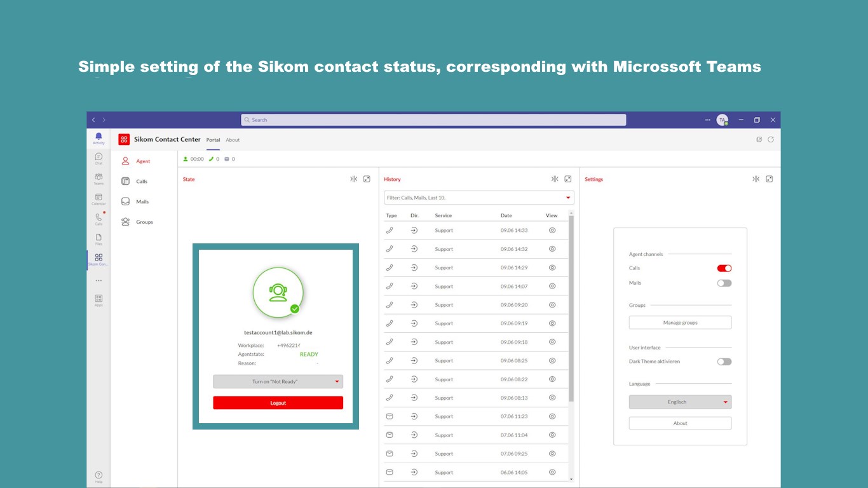Screen dimensions: 868x488
Task: Maximize the History panel
Action: coord(568,179)
